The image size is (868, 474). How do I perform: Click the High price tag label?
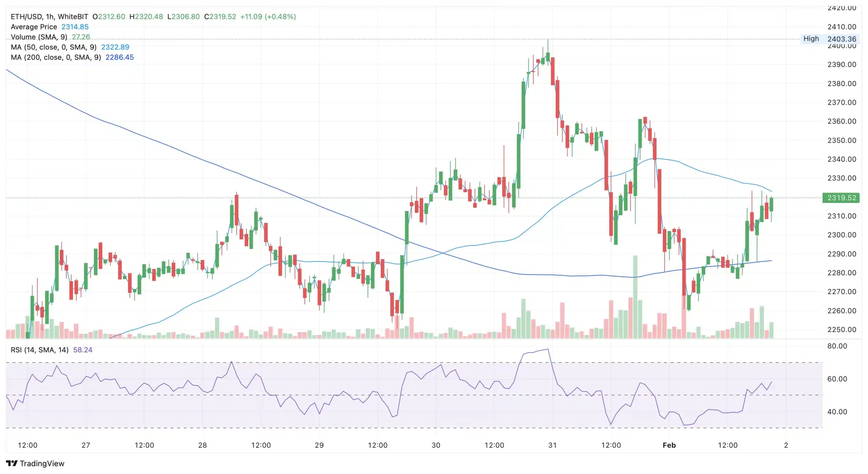pyautogui.click(x=811, y=39)
